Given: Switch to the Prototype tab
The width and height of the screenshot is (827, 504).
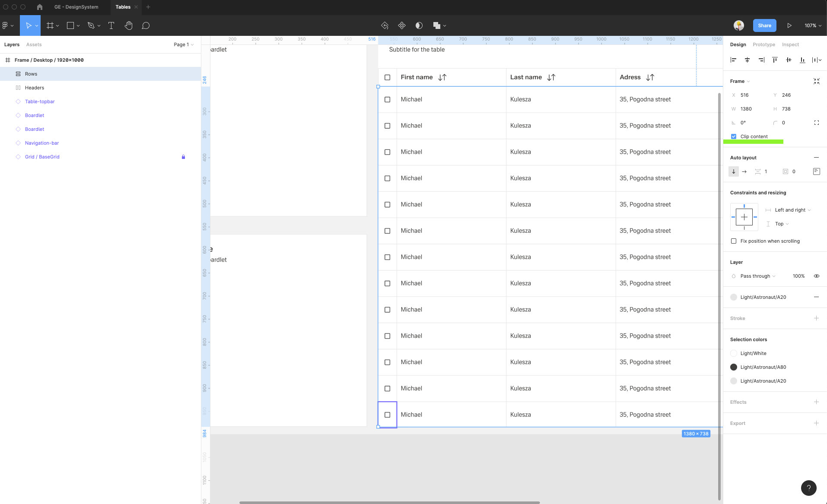Looking at the screenshot, I should (x=763, y=44).
